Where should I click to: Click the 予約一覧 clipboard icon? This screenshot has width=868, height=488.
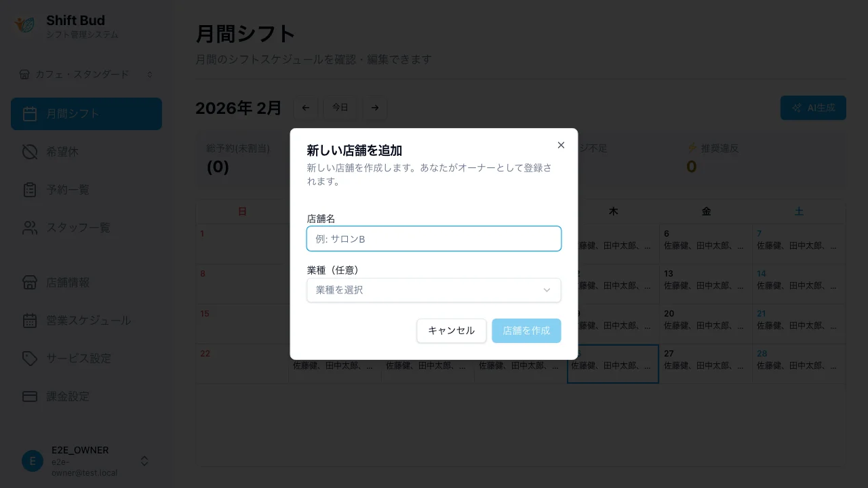coord(30,190)
